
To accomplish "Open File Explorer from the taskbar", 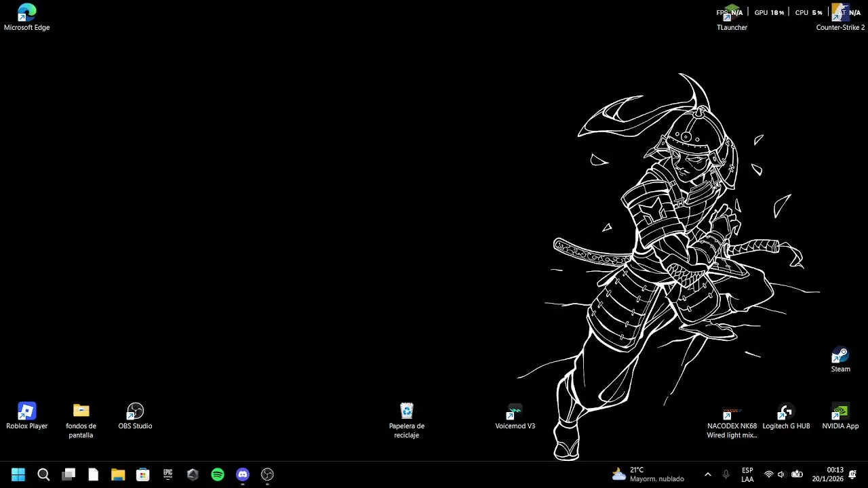I will [118, 474].
